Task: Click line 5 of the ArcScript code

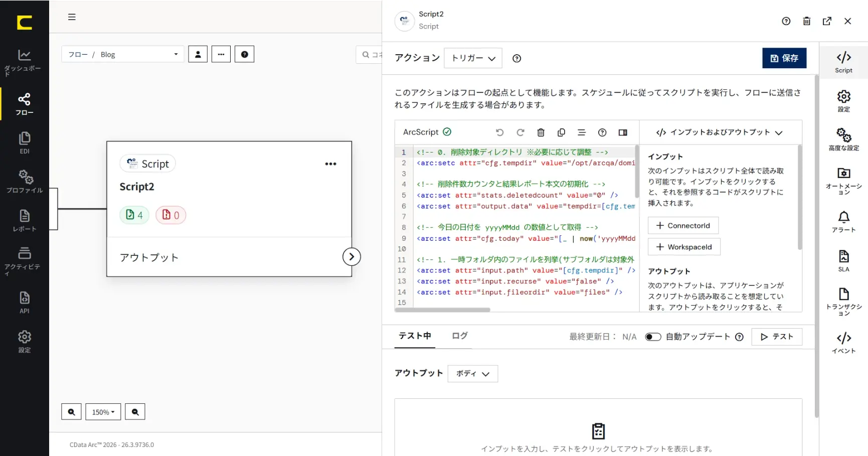Action: (x=517, y=195)
